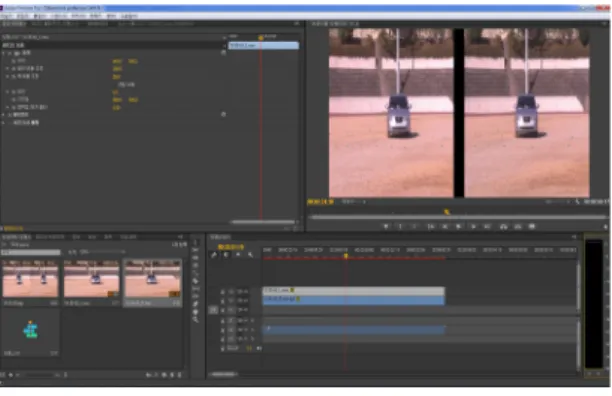Select the Slip tool
The width and height of the screenshot is (612, 396).
click(x=196, y=289)
